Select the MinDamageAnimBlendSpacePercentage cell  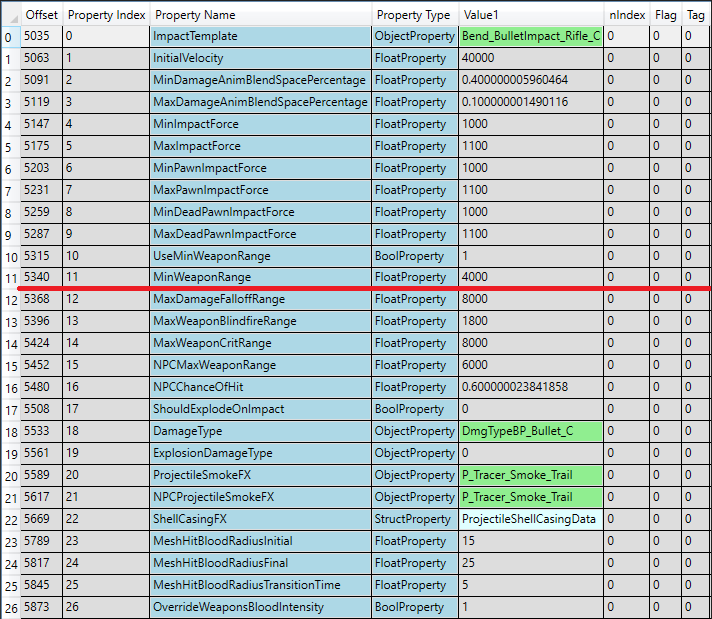(x=261, y=80)
